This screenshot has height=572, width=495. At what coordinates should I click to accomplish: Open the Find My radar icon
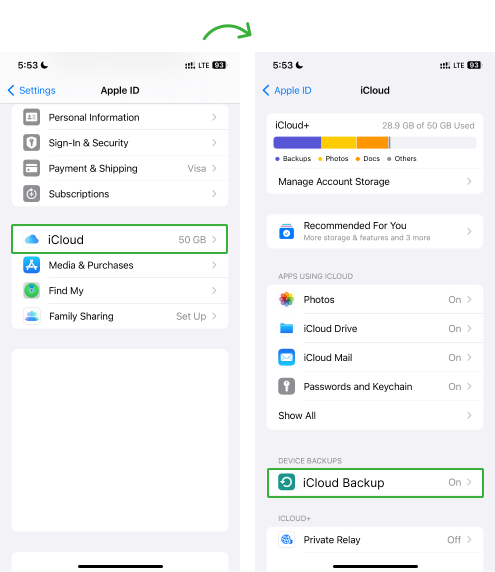31,291
